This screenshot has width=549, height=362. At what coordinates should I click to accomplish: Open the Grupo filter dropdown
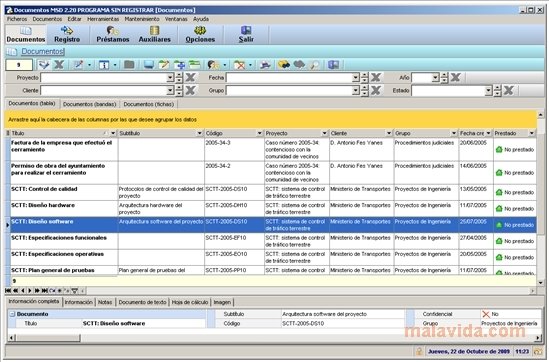tap(355, 91)
